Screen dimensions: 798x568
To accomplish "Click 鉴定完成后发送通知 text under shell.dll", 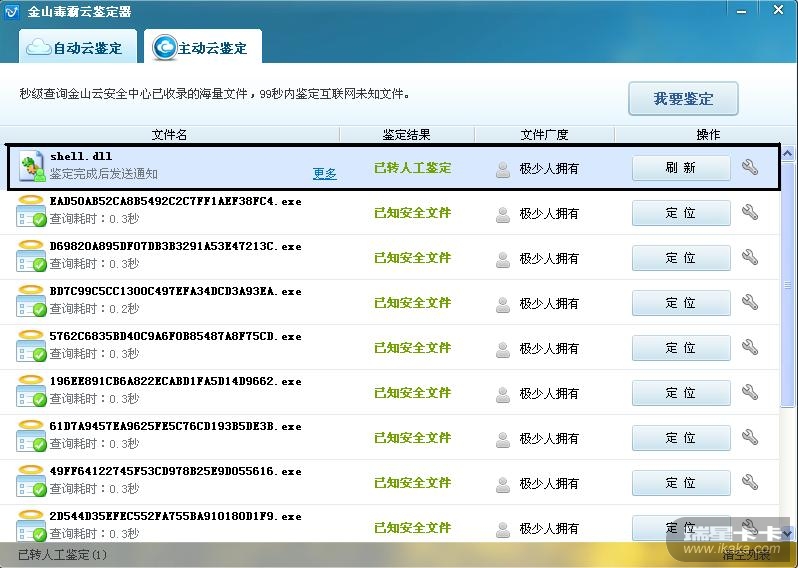I will [x=104, y=174].
